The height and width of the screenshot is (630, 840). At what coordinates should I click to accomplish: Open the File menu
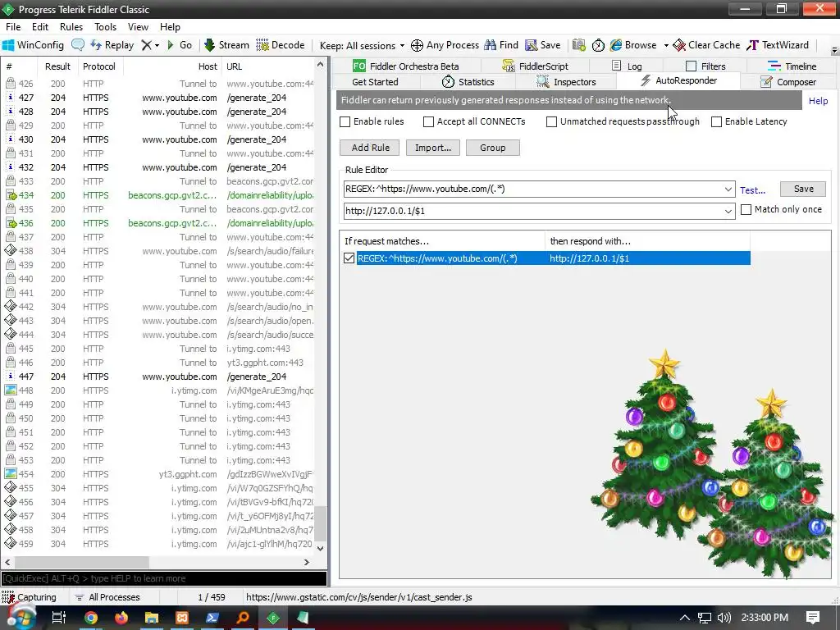coord(13,27)
